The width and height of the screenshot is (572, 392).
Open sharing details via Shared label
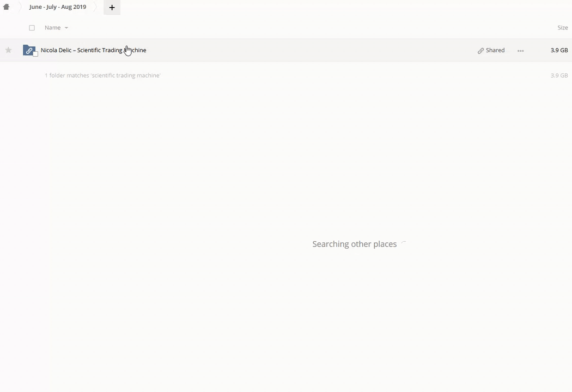[x=495, y=50]
